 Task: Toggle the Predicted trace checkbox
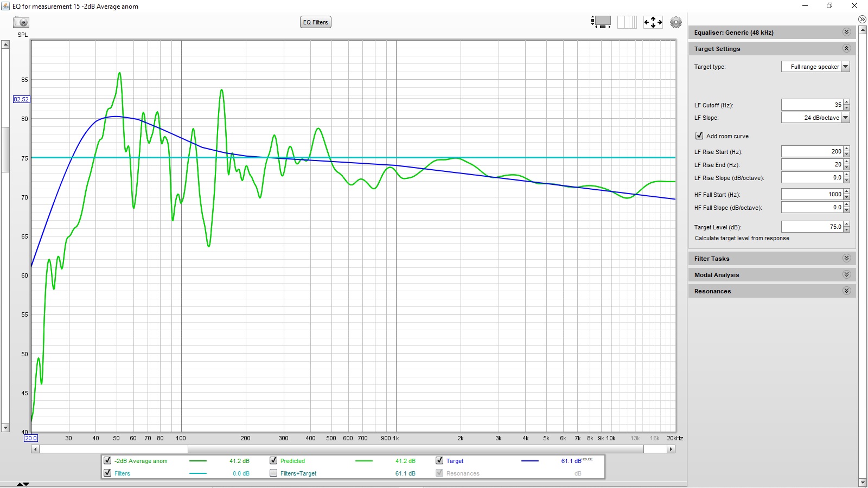[273, 460]
